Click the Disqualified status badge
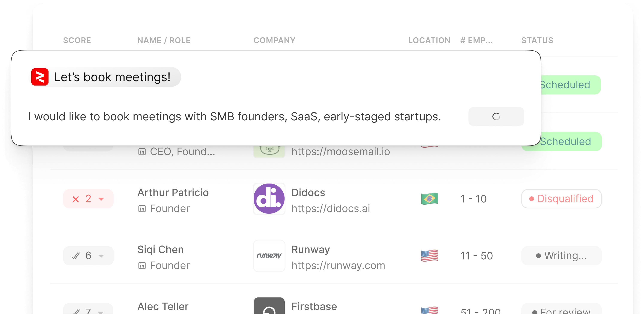The height and width of the screenshot is (314, 644). [x=561, y=199]
